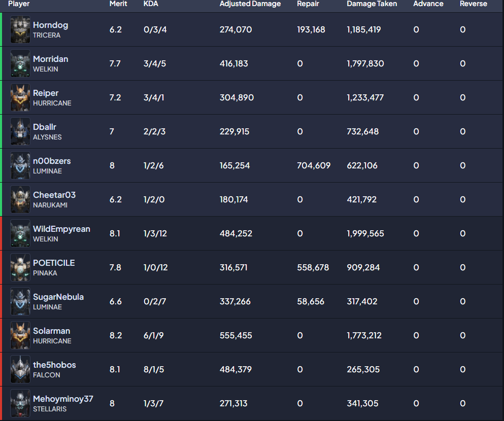Select Dballr's damage taken 732,648
504x421 pixels.
(362, 132)
